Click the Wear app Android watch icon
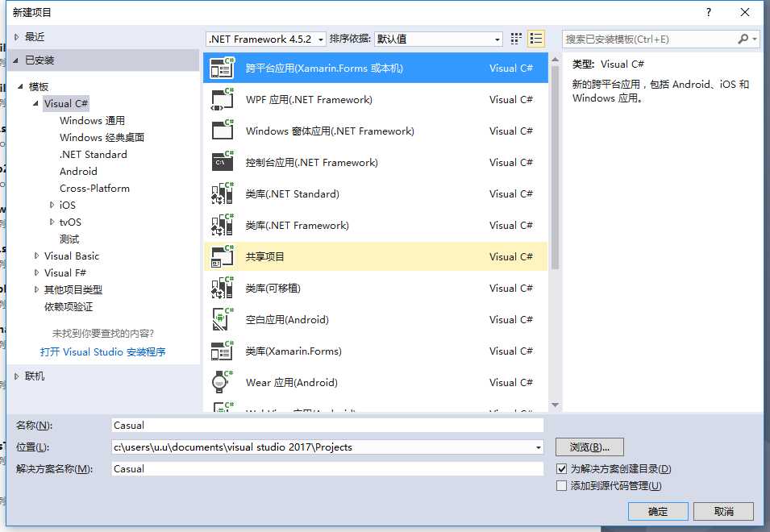The width and height of the screenshot is (770, 532). 222,382
